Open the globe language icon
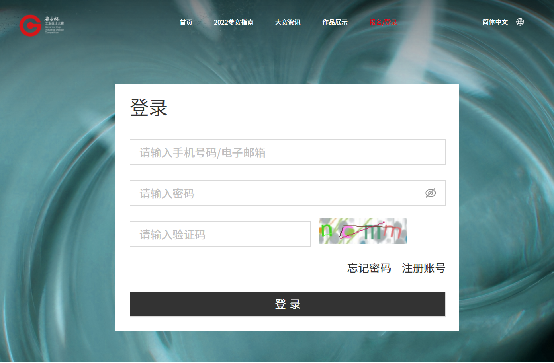 (520, 22)
